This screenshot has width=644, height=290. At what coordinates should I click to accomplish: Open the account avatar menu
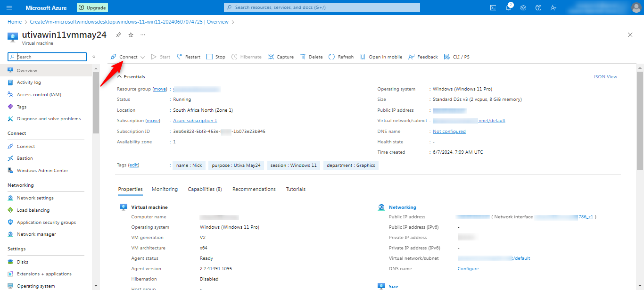point(636,8)
